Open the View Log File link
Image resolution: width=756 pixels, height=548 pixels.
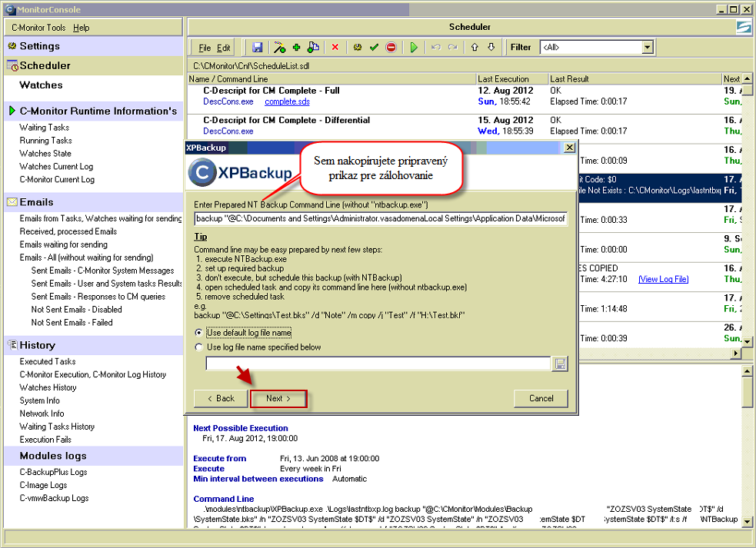pos(664,279)
